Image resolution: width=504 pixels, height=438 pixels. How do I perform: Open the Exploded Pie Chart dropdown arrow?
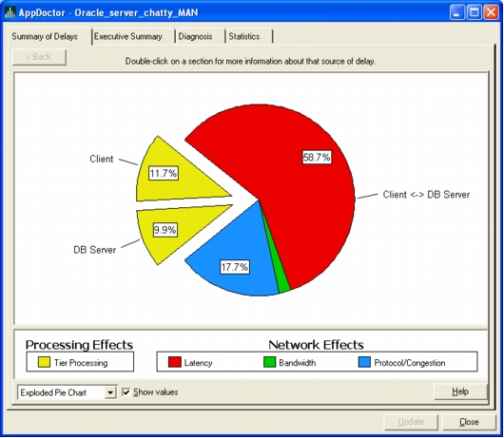click(110, 392)
